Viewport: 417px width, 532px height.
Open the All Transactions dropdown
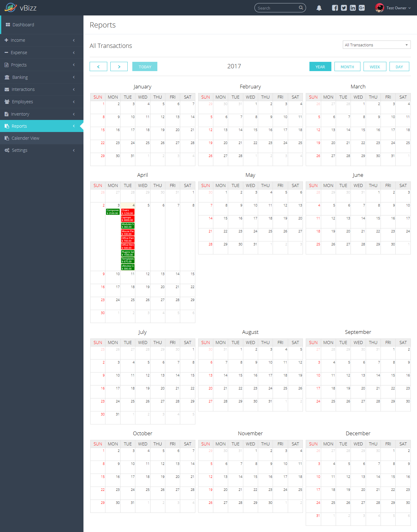pyautogui.click(x=376, y=45)
